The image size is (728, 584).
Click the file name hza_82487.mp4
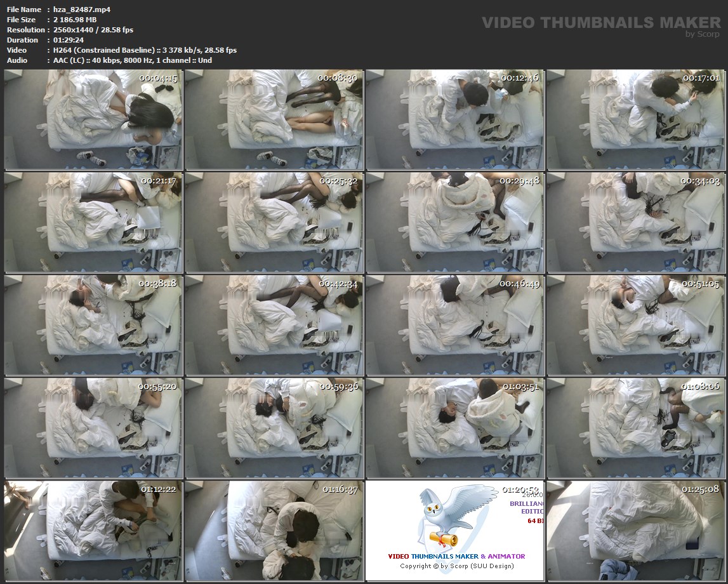tap(82, 10)
